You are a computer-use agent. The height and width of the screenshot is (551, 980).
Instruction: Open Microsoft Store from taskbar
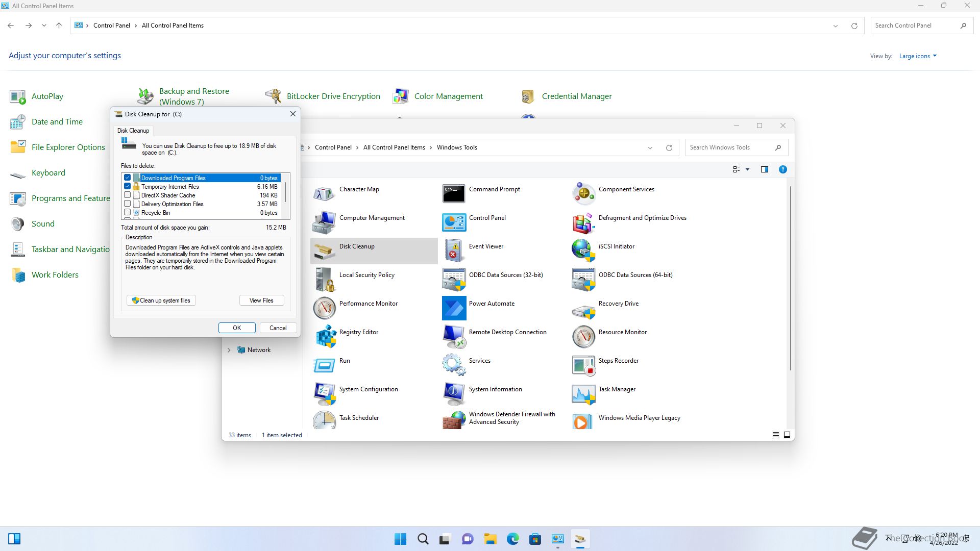tap(535, 539)
